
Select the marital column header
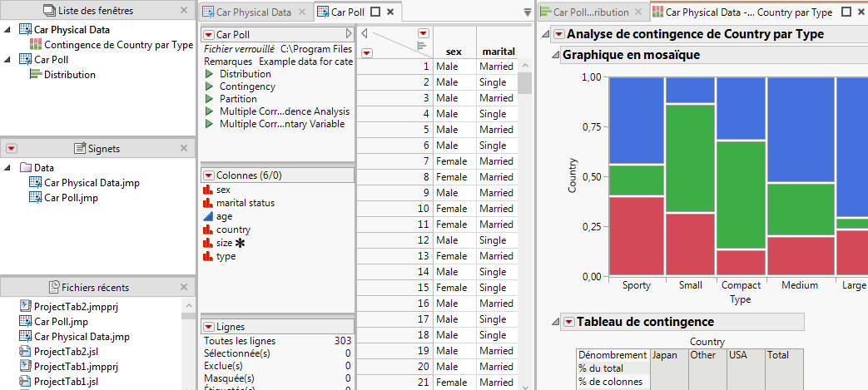click(x=498, y=52)
